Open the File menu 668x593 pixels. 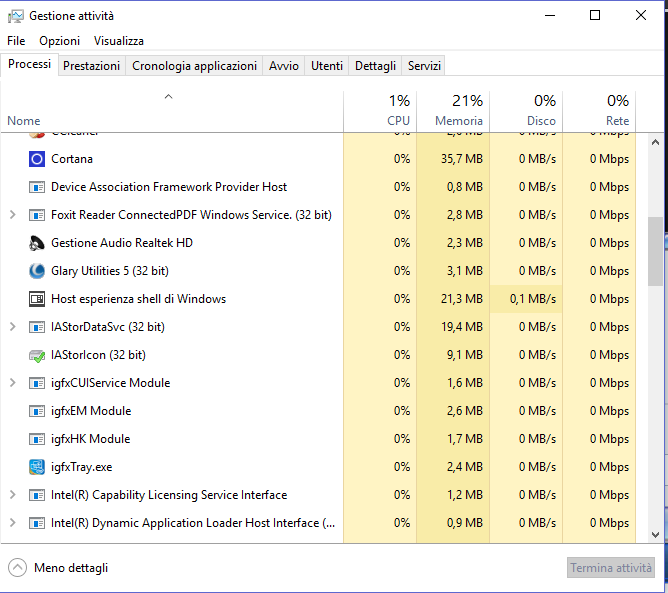16,41
